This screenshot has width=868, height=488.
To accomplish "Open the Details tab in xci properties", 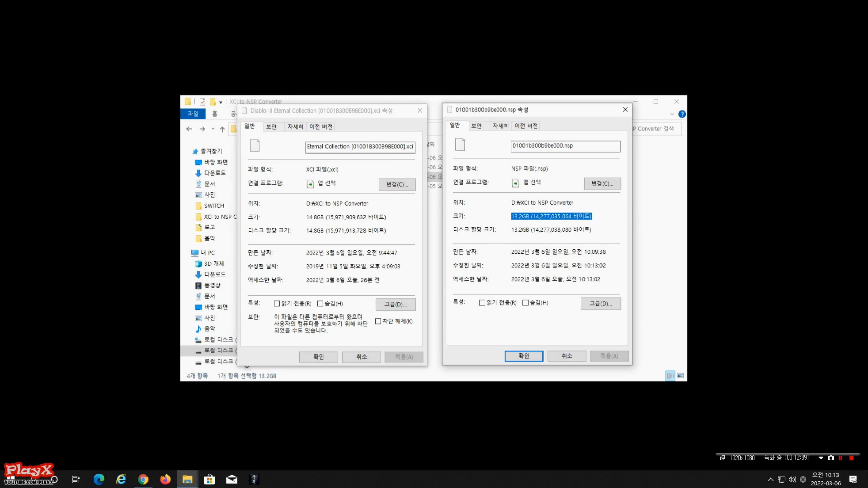I will 295,127.
